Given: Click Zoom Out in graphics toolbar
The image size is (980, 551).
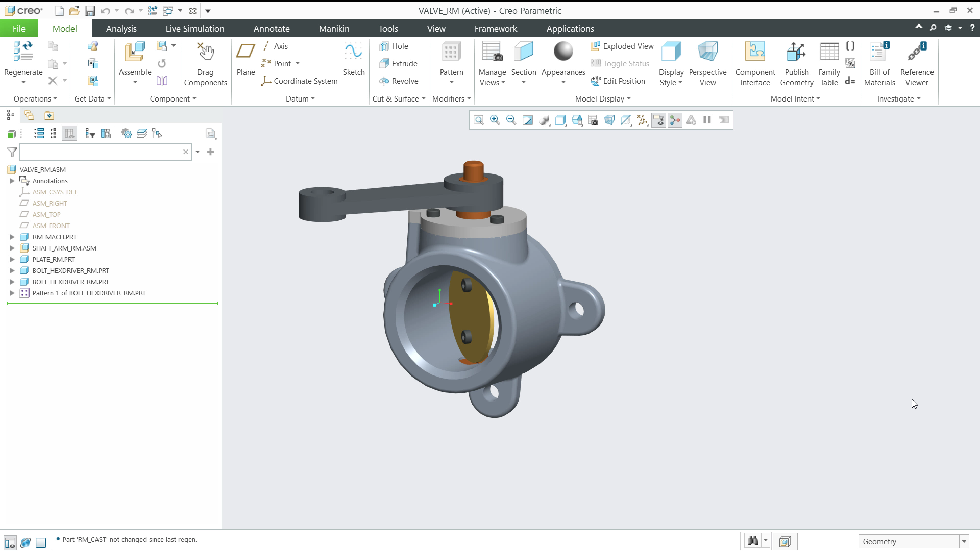Looking at the screenshot, I should tap(511, 120).
